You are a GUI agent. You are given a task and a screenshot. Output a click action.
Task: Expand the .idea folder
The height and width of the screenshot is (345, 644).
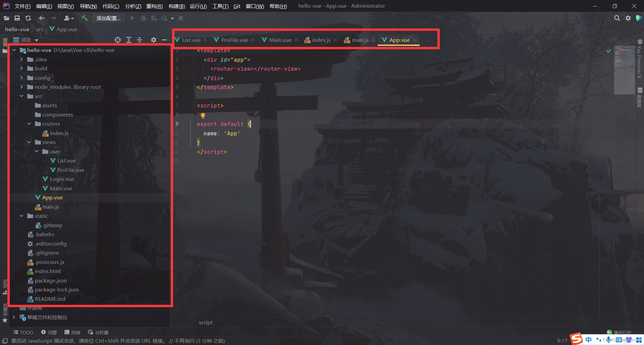pyautogui.click(x=21, y=59)
